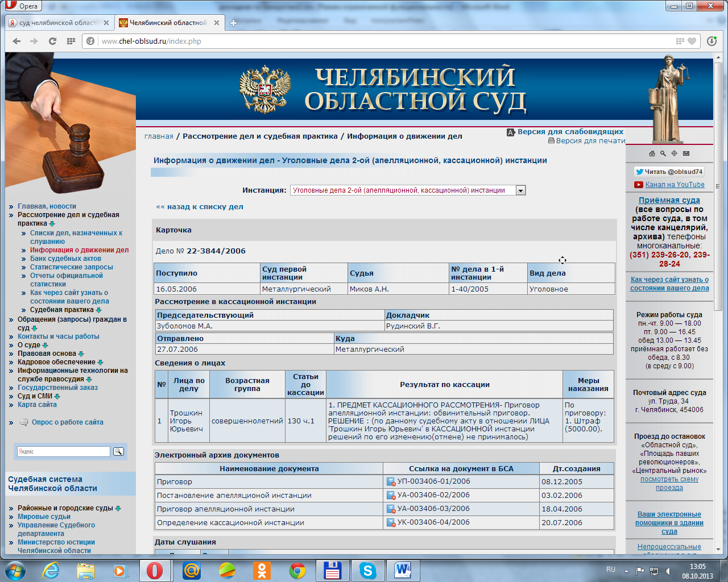Click Читать @oblsud74 Twitter follow button
The width and height of the screenshot is (728, 582).
coord(669,172)
